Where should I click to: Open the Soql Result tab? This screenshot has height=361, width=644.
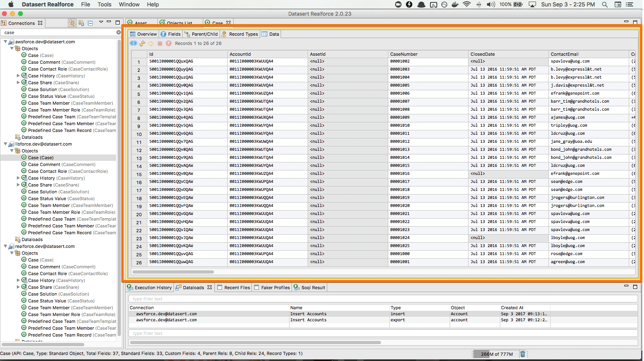[310, 288]
